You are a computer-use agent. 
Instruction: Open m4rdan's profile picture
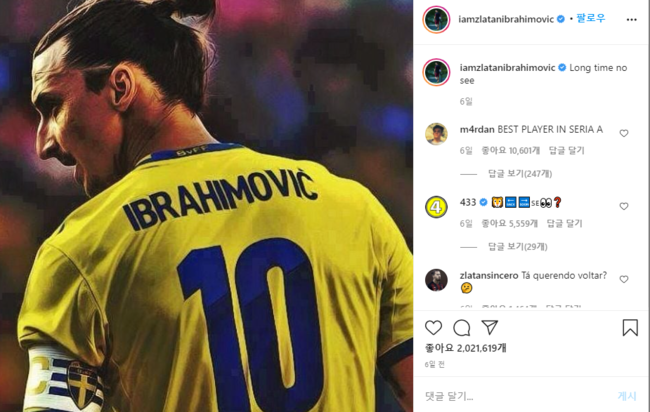tap(436, 134)
